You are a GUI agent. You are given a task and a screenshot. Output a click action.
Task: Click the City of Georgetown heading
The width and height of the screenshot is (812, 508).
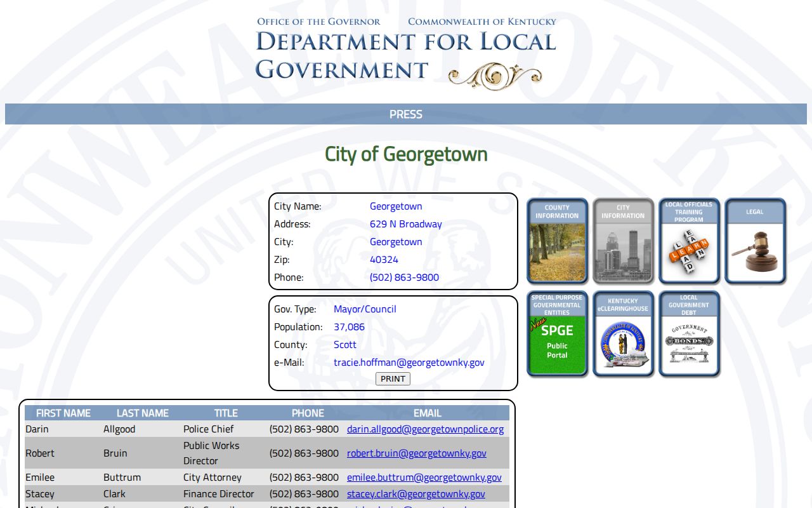(406, 154)
